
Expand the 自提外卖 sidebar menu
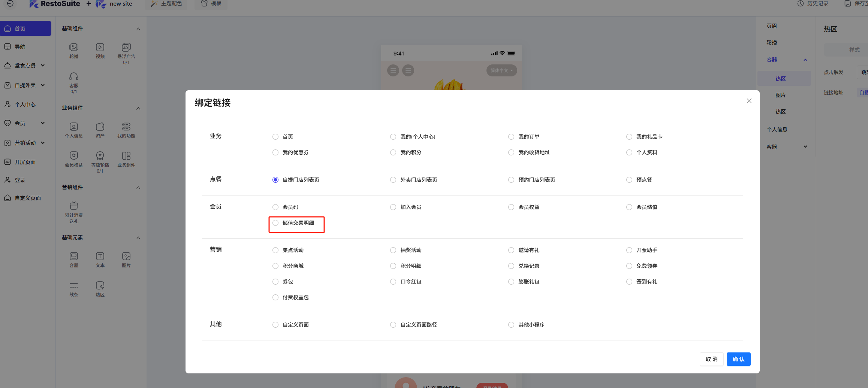tap(43, 85)
